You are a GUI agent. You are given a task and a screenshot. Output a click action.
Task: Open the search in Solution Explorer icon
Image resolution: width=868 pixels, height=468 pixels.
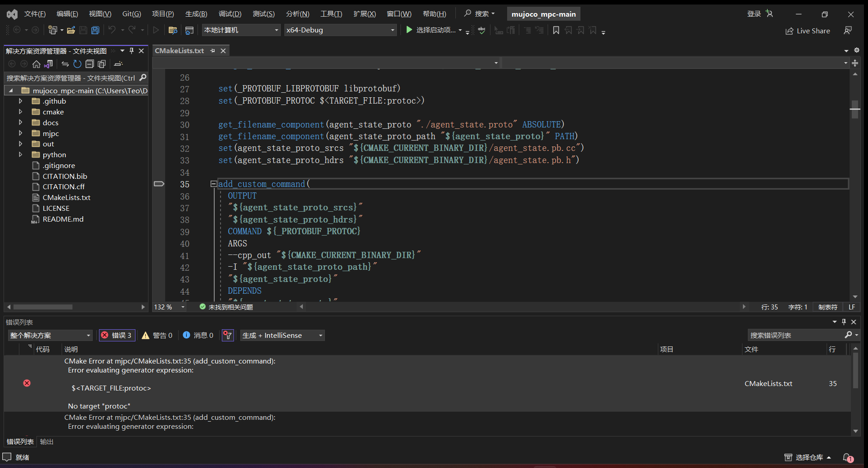click(x=143, y=77)
